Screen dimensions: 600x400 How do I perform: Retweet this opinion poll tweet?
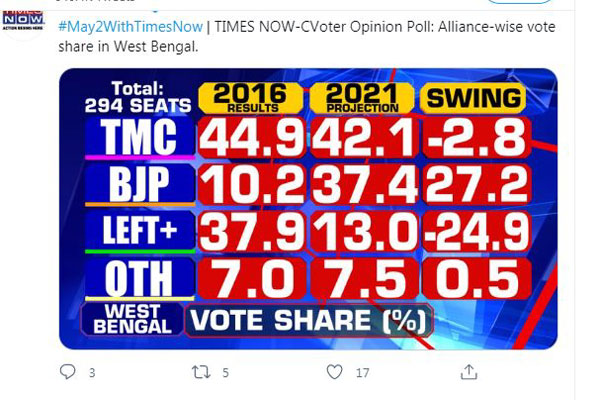(x=200, y=372)
